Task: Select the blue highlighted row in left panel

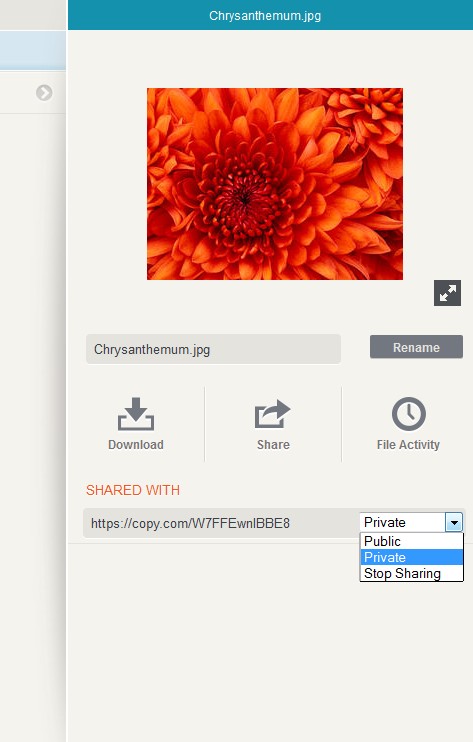Action: 33,50
